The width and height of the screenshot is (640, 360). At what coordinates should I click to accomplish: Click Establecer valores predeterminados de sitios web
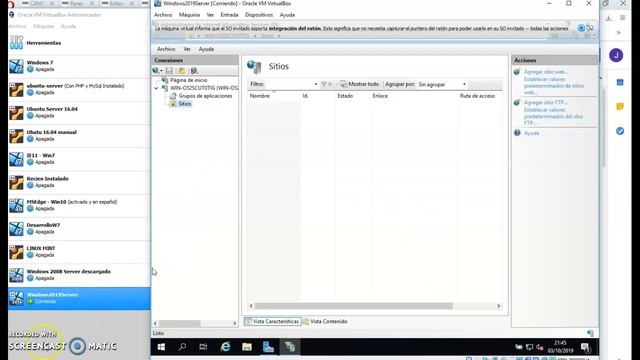pos(554,86)
